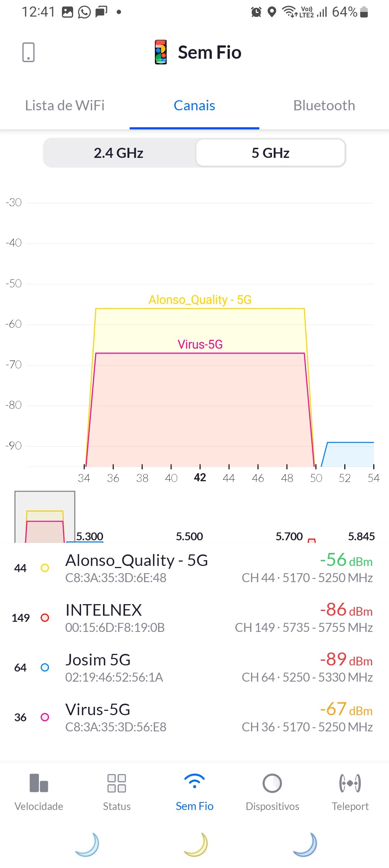Open the Alonso_Quality - 5G network entry
This screenshot has width=389, height=868.
[194, 568]
